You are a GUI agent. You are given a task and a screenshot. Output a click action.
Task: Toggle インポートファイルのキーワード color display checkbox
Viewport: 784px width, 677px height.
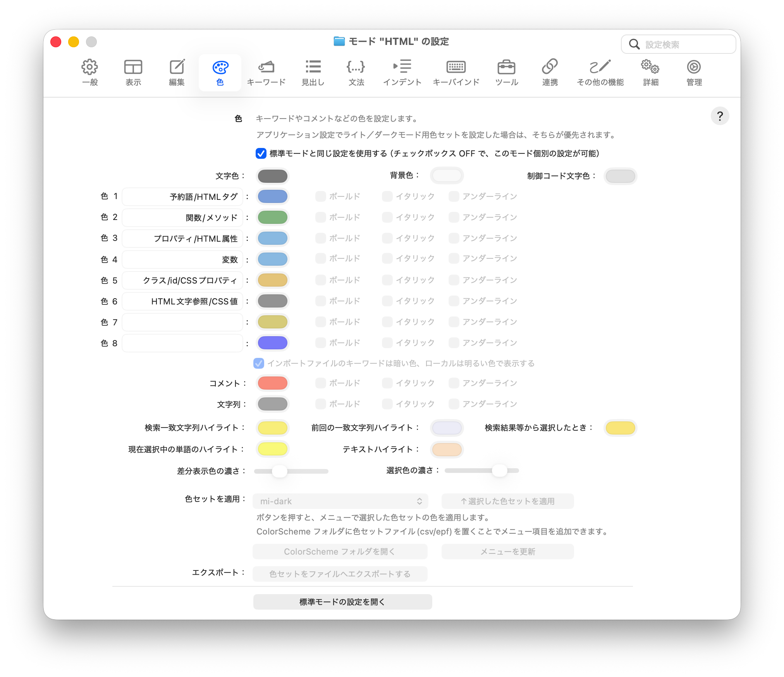tap(258, 363)
